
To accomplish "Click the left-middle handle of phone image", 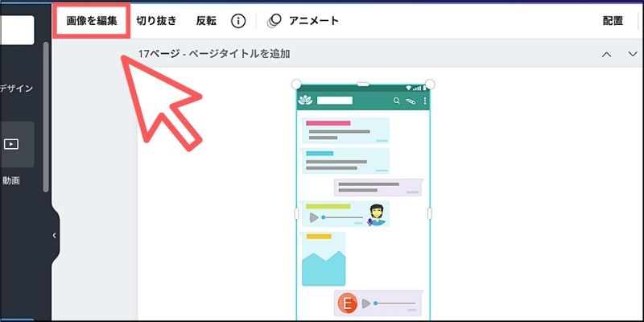I will (296, 213).
